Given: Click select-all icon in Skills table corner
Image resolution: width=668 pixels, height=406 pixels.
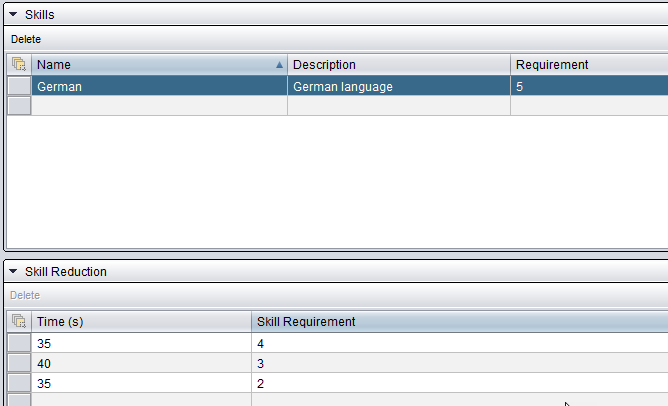Looking at the screenshot, I should tap(18, 65).
